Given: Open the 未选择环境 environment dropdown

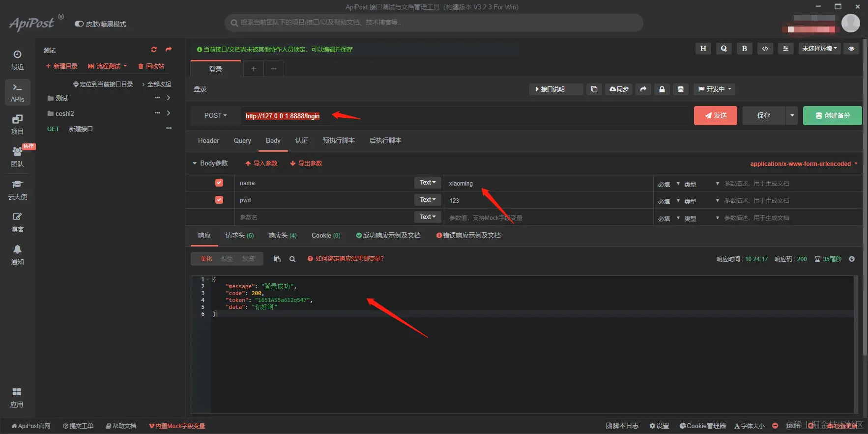Looking at the screenshot, I should pyautogui.click(x=820, y=49).
